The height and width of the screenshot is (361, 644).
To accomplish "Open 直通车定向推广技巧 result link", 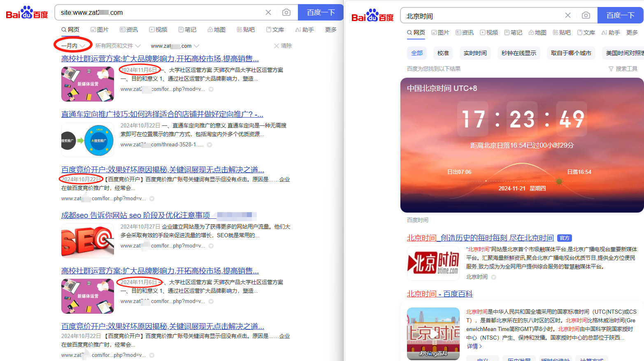I will click(x=162, y=114).
